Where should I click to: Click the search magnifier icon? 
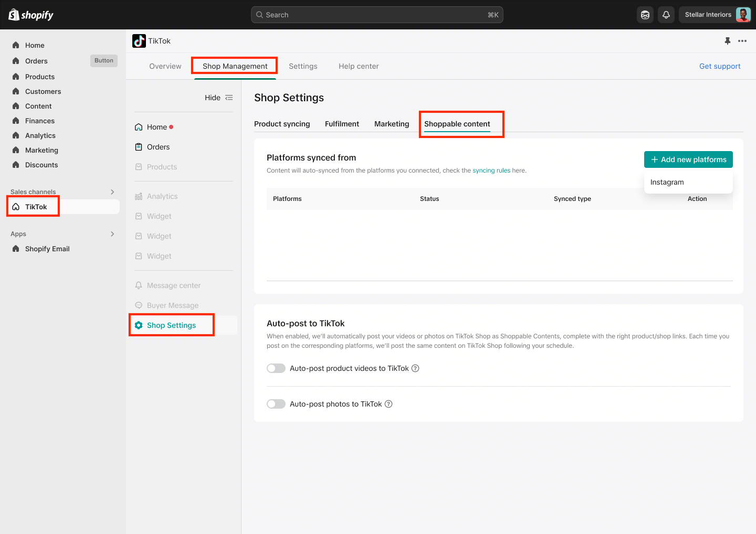(x=259, y=15)
